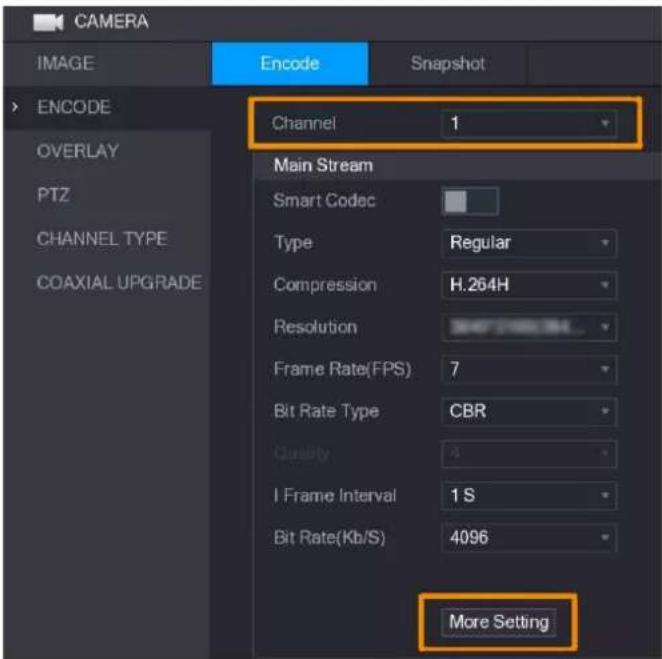Toggle the Smart Codec switch
The image size is (662, 659).
[x=470, y=201]
